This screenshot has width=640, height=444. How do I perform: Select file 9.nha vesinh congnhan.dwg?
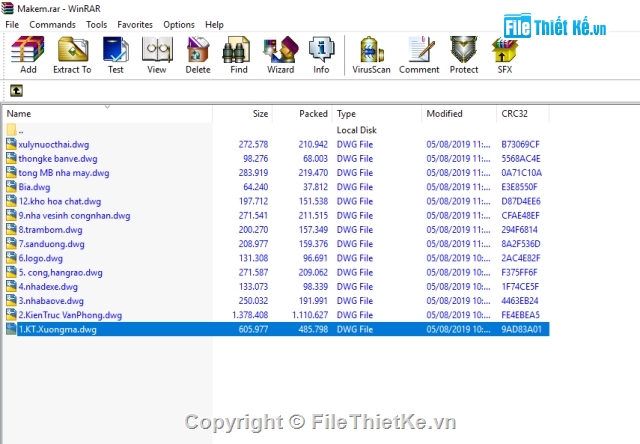click(x=74, y=215)
